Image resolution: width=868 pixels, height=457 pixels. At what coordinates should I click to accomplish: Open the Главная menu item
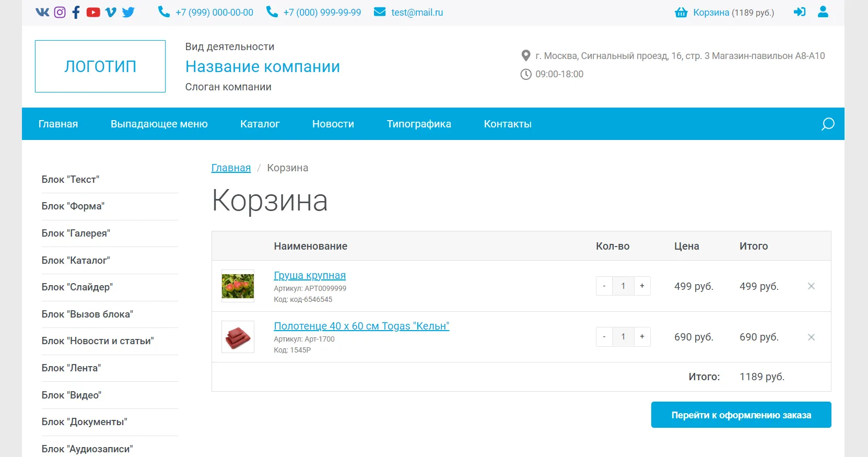point(58,124)
